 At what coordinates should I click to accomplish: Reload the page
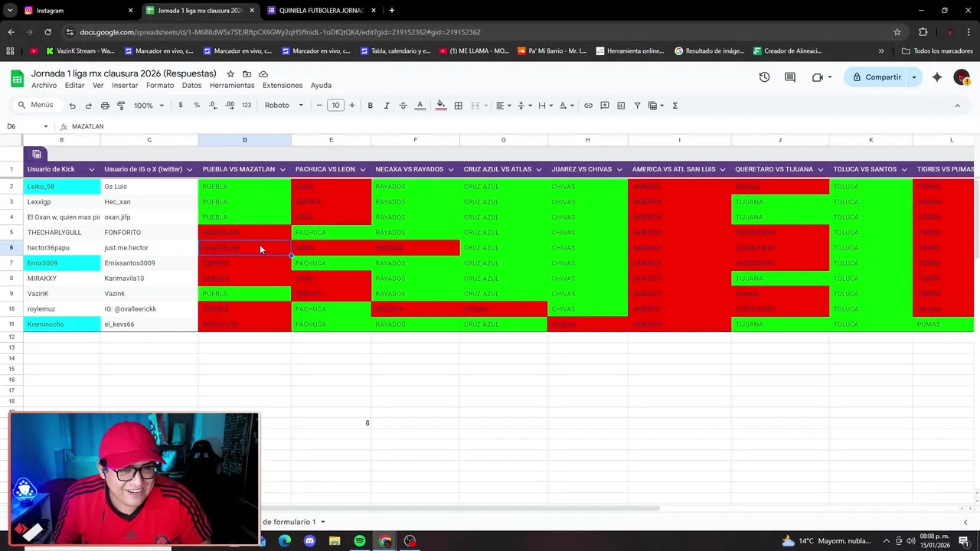[47, 32]
